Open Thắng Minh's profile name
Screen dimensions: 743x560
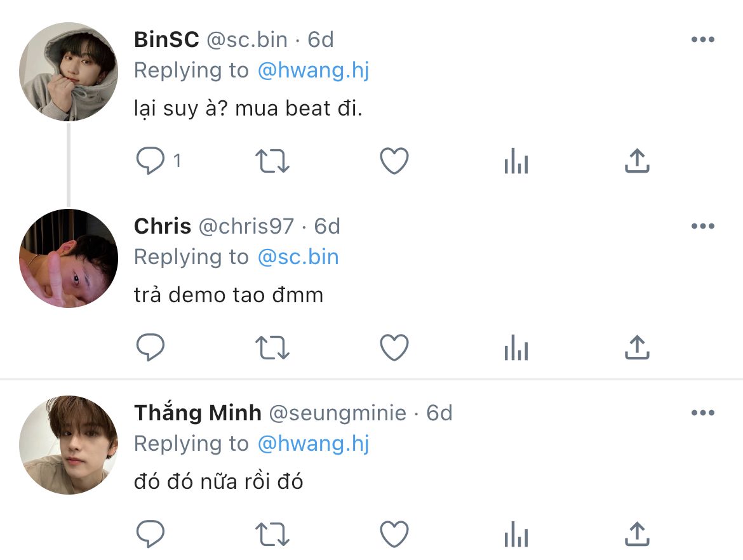197,412
